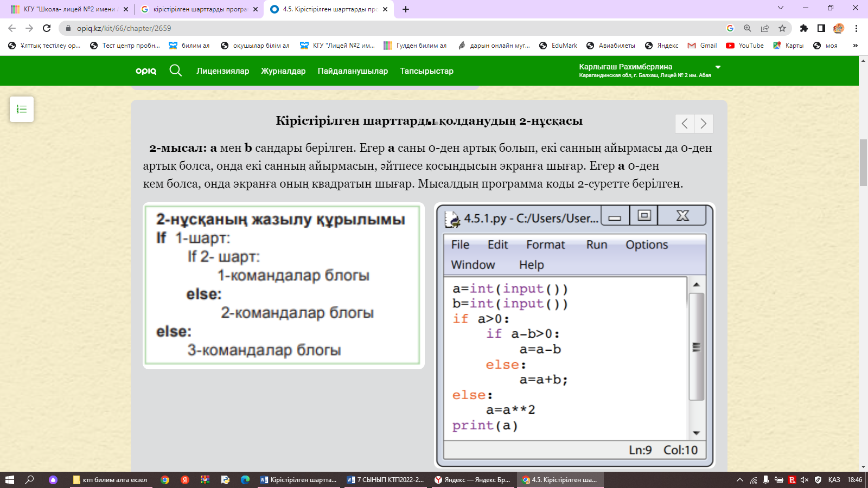
Task: Open the Пайдаланушылар menu
Action: [x=353, y=71]
